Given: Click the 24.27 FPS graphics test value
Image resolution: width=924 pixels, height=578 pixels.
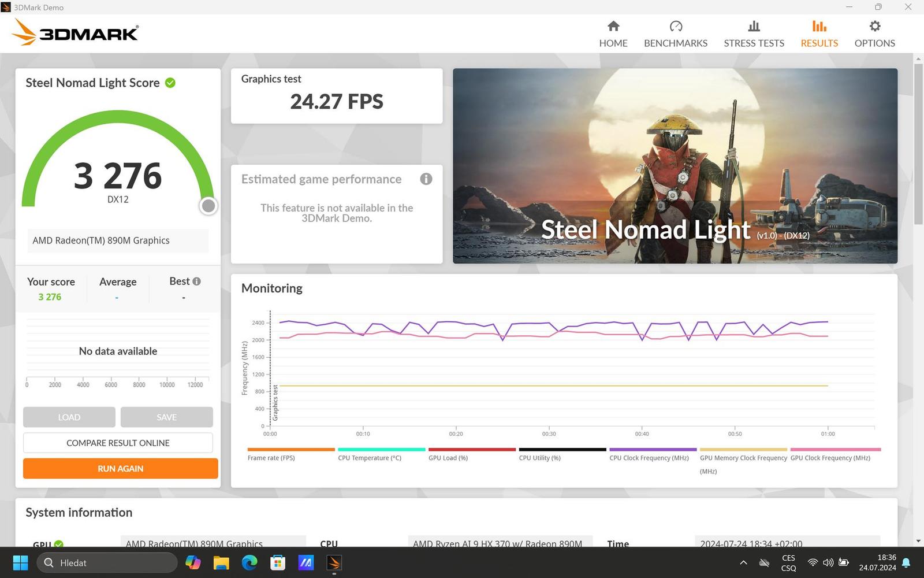Looking at the screenshot, I should [337, 102].
